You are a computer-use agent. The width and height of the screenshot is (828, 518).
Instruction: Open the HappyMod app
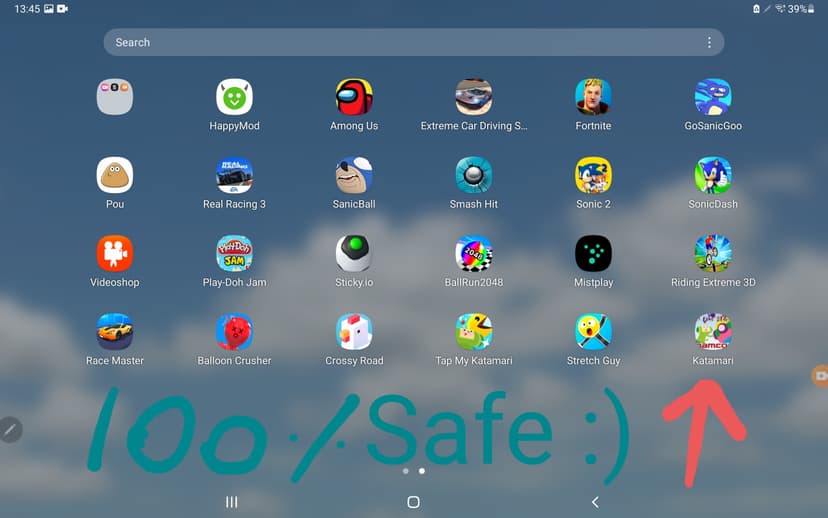click(x=234, y=97)
